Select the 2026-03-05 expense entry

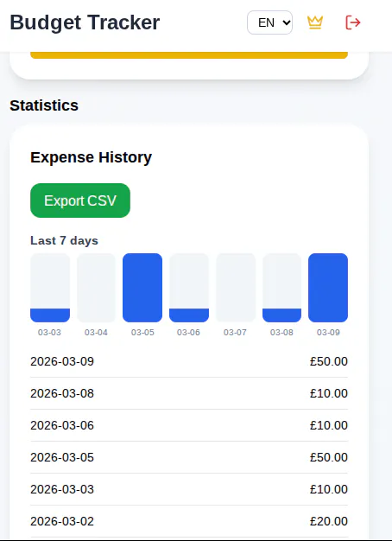(189, 457)
